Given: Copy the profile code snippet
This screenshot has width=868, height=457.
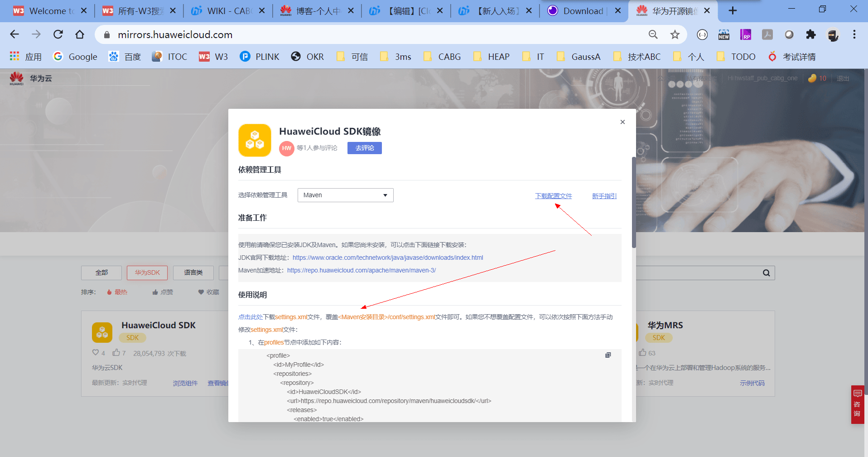Looking at the screenshot, I should point(608,355).
